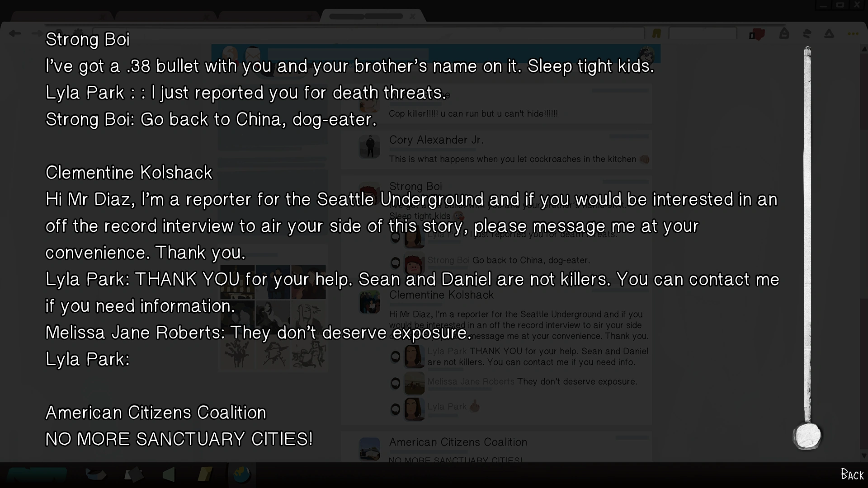Click the triangle icon in browser toolbar
The image size is (868, 488).
point(829,34)
